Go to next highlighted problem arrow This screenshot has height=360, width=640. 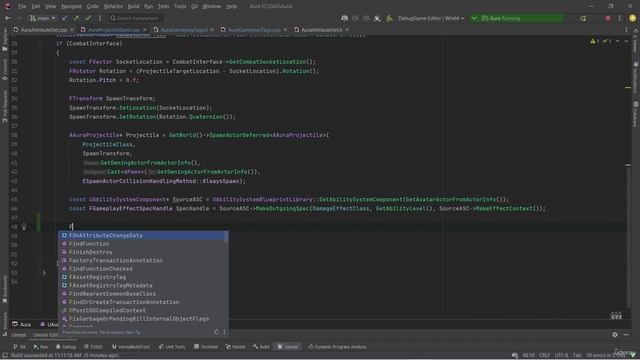point(626,41)
